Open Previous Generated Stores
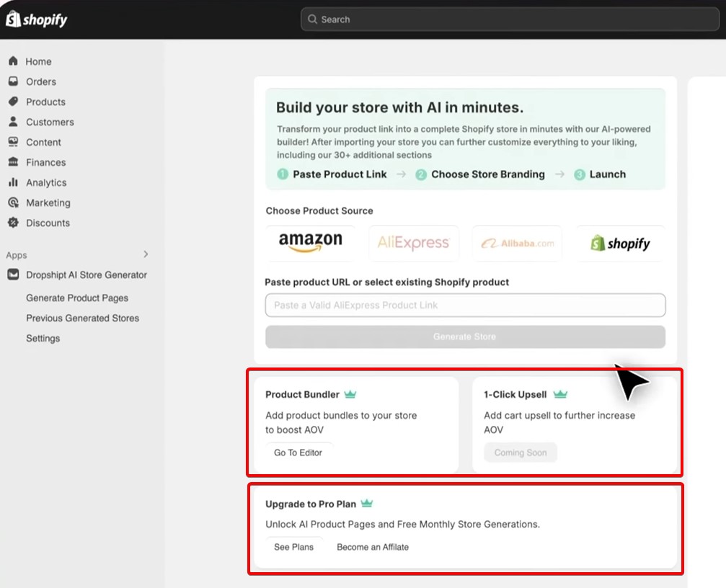This screenshot has width=726, height=588. [x=82, y=318]
